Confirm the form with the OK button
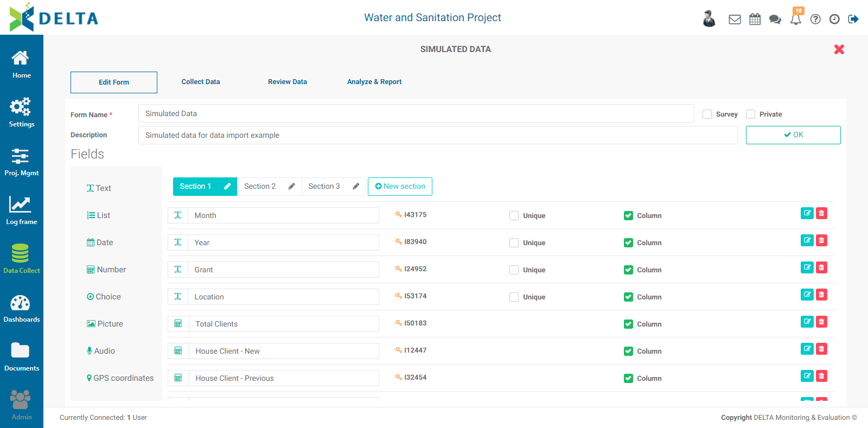 (793, 135)
